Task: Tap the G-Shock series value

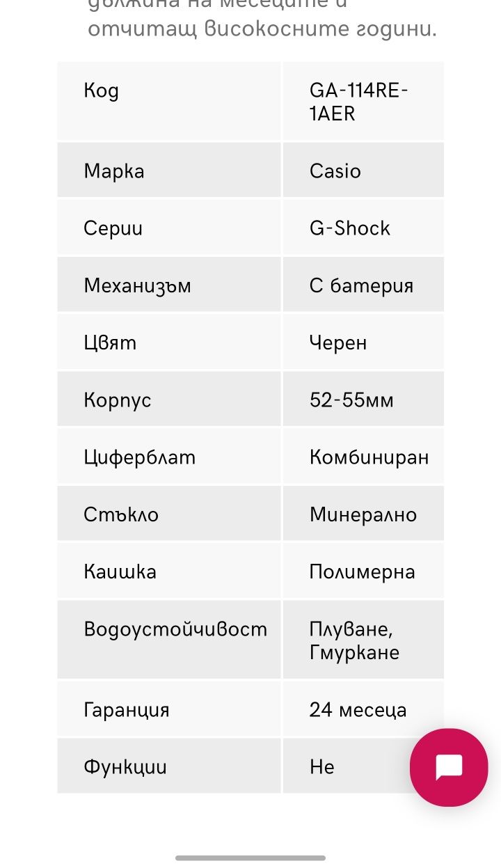Action: pyautogui.click(x=350, y=228)
